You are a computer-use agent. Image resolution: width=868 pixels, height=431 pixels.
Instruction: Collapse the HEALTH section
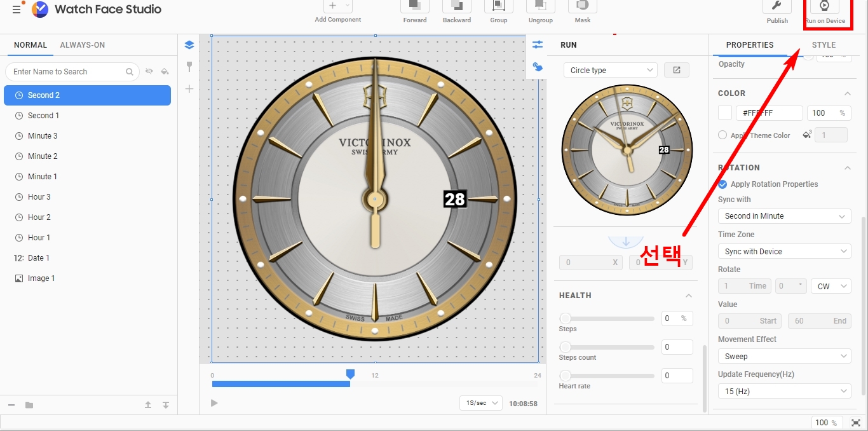click(689, 296)
